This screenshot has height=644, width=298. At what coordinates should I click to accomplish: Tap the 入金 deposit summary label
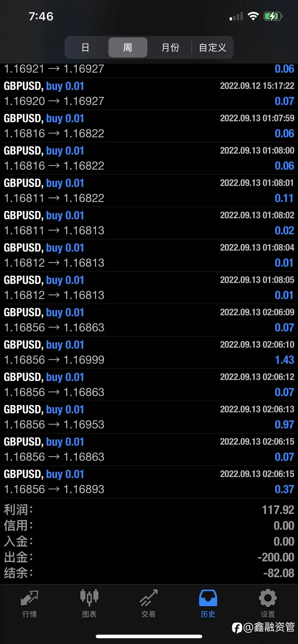[18, 541]
